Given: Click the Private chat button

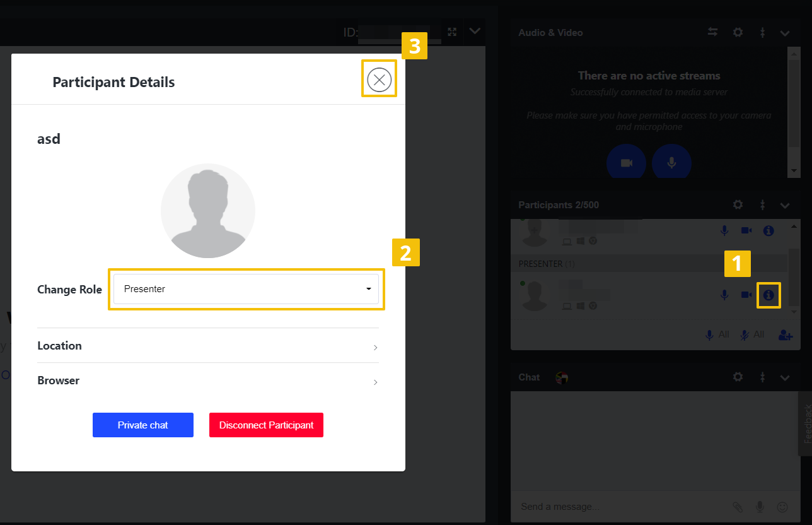Looking at the screenshot, I should coord(142,425).
